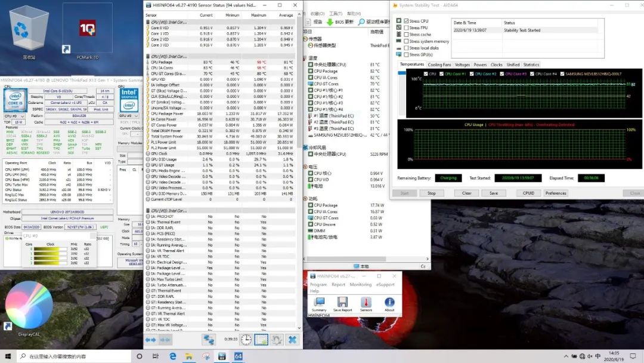Image resolution: width=644 pixels, height=363 pixels.
Task: Click the taskbar clock showing 14:35
Action: (614, 356)
